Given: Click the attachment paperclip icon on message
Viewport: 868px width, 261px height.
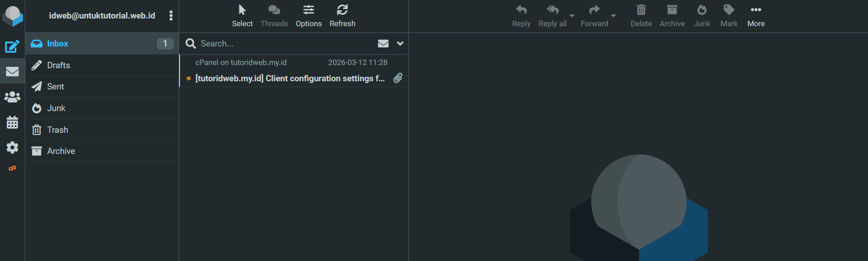Looking at the screenshot, I should pos(398,78).
